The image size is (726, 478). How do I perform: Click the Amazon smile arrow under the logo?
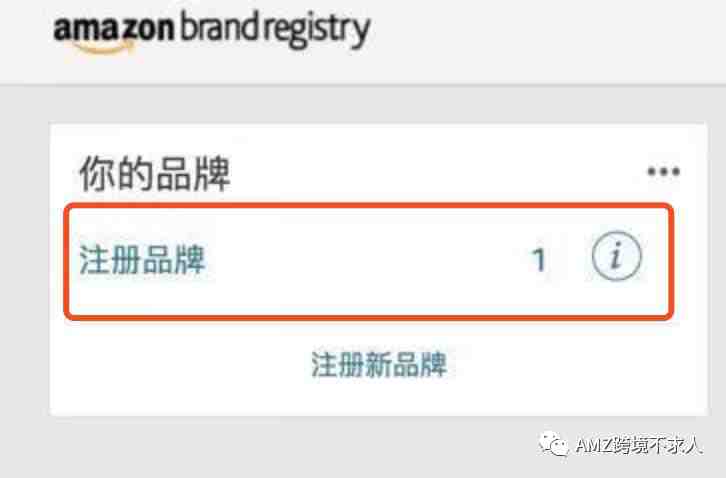(x=106, y=46)
